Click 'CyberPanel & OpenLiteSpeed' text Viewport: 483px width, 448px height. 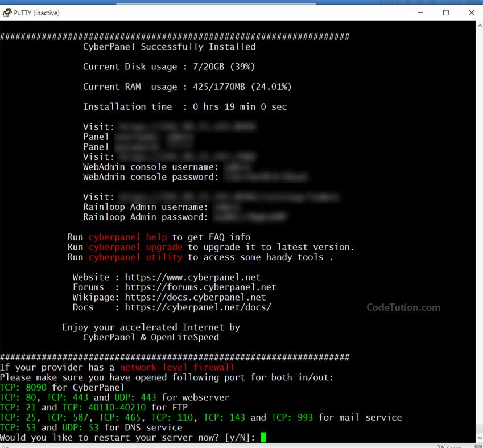coord(151,338)
